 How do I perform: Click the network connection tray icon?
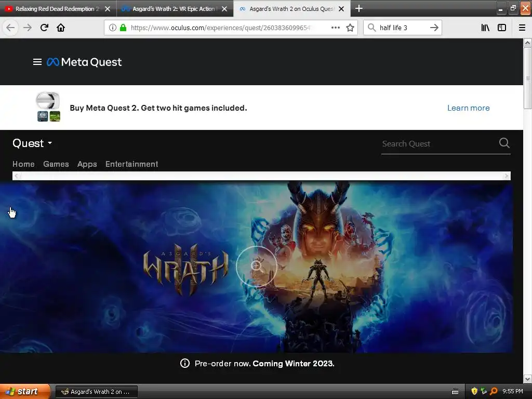click(x=484, y=391)
